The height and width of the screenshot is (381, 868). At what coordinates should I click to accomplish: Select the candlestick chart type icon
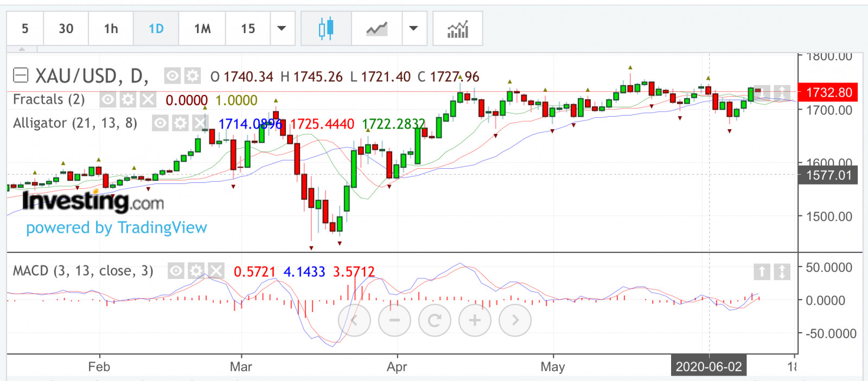[326, 29]
